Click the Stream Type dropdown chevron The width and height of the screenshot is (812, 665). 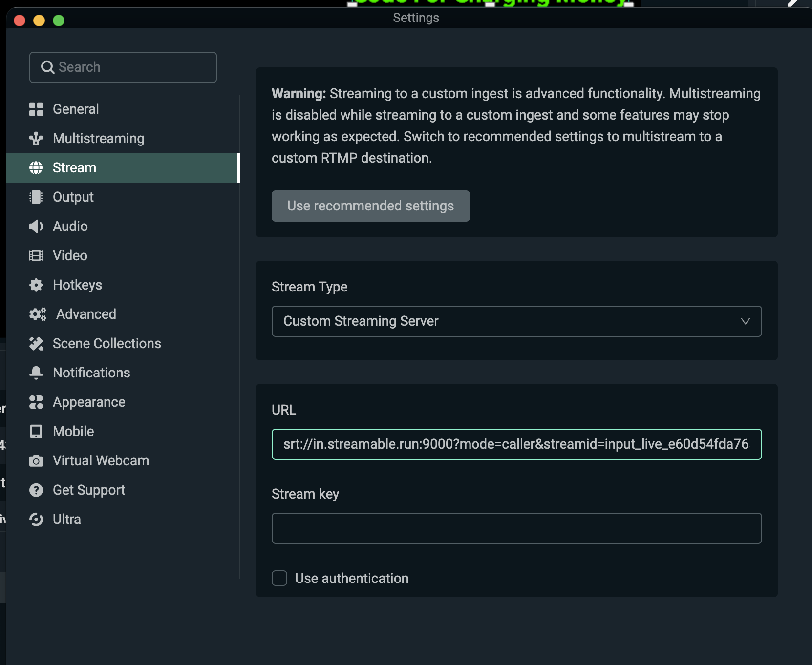(x=745, y=321)
